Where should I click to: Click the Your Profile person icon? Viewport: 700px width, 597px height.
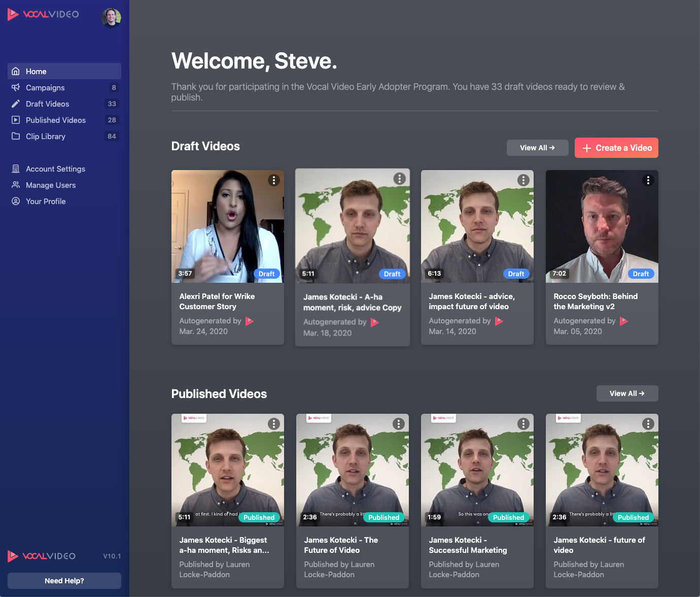pyautogui.click(x=16, y=201)
